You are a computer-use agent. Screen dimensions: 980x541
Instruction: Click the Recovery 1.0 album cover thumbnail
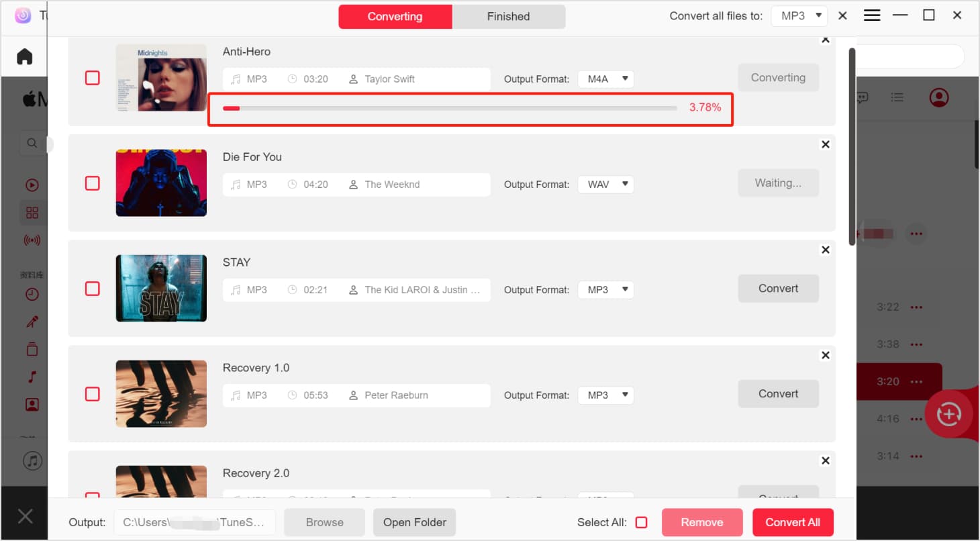coord(161,394)
